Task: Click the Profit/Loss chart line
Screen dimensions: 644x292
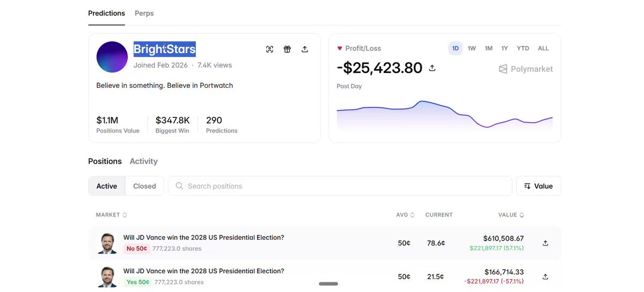Action: click(x=444, y=114)
